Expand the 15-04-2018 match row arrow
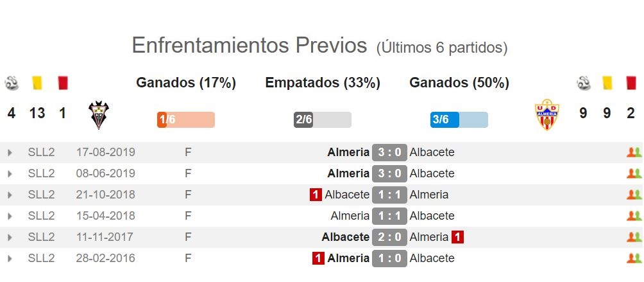The height and width of the screenshot is (282, 644). 10,216
